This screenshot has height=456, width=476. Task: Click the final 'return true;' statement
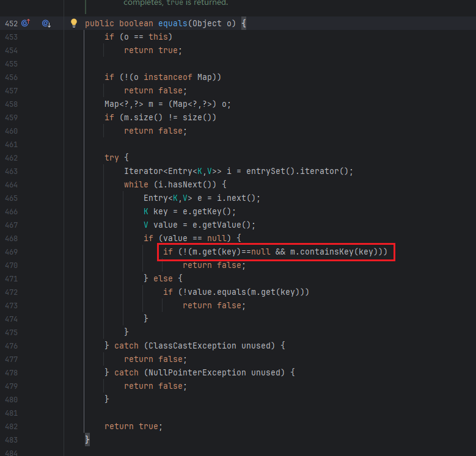(133, 426)
